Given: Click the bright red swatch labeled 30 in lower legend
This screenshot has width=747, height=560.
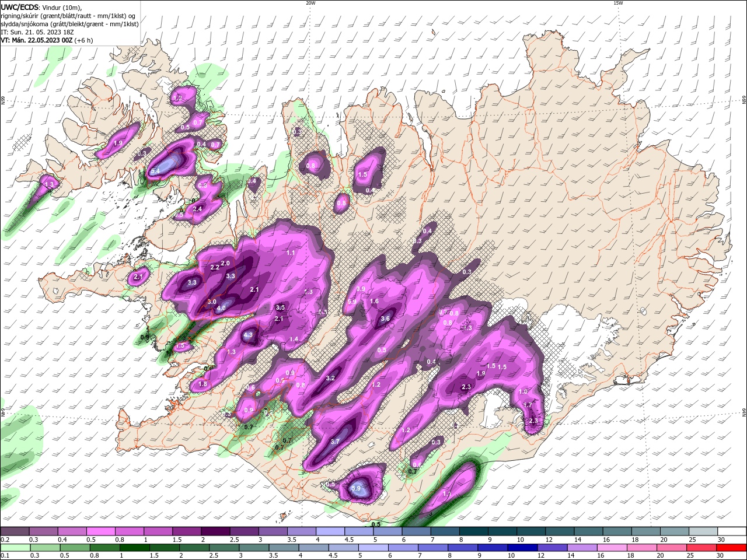Looking at the screenshot, I should (732, 548).
